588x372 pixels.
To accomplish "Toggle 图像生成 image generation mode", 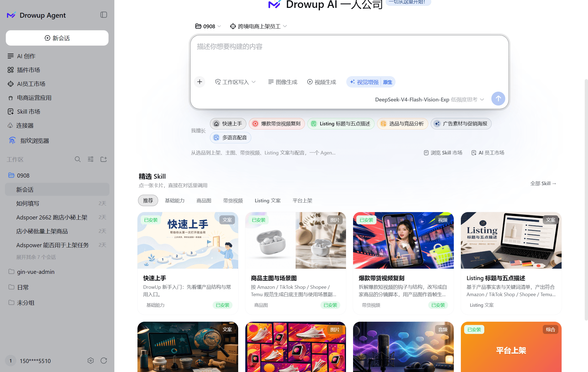I will (x=283, y=82).
